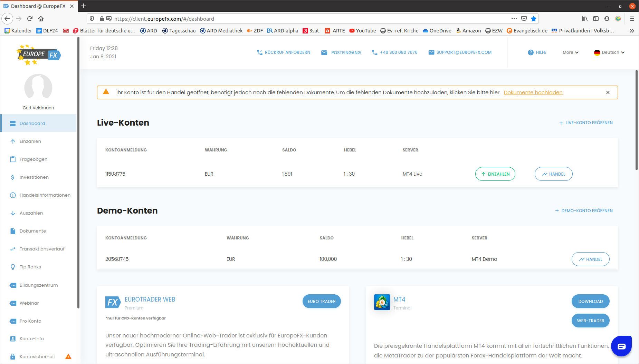
Task: Click the Posteingang envelope icon
Action: [324, 52]
